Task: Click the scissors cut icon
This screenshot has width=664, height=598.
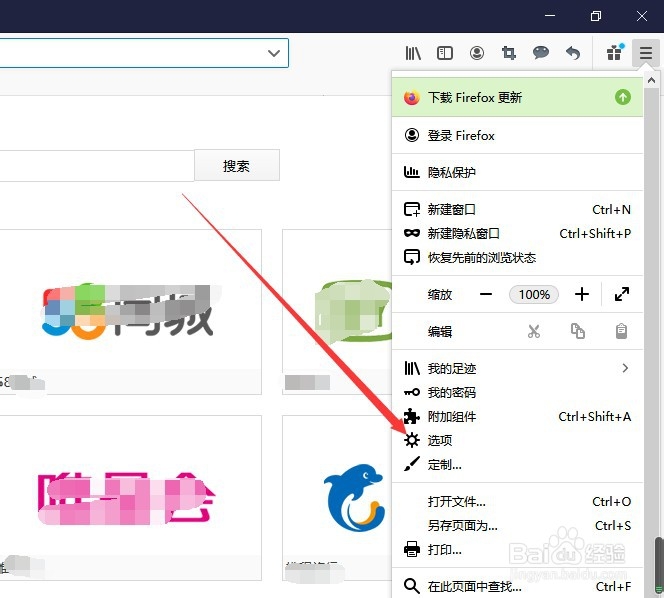Action: point(534,331)
